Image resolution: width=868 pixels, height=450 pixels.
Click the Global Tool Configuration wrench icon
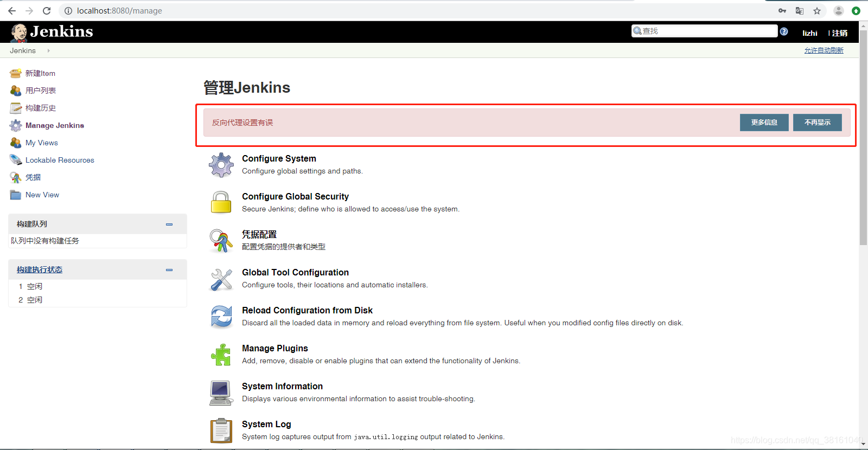tap(221, 279)
